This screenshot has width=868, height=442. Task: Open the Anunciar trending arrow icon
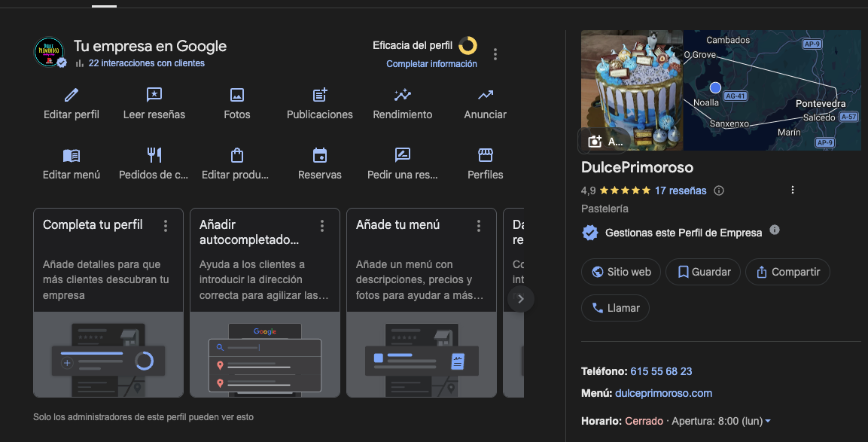tap(486, 95)
